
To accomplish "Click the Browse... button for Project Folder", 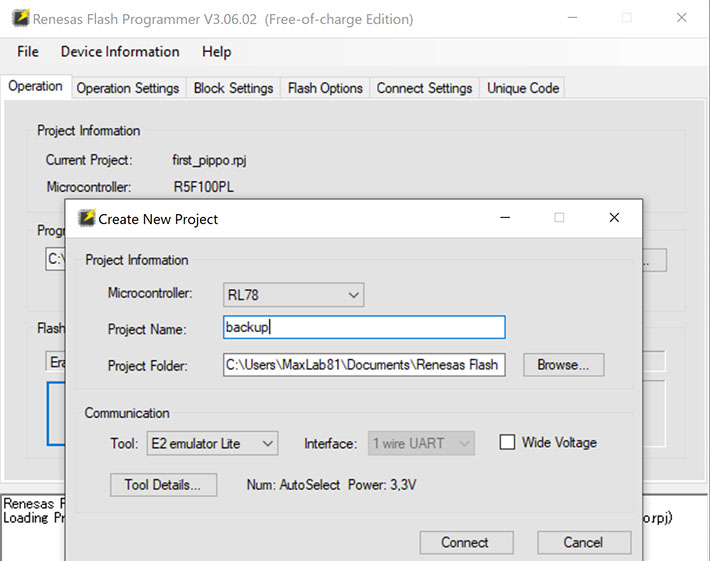I will point(564,365).
